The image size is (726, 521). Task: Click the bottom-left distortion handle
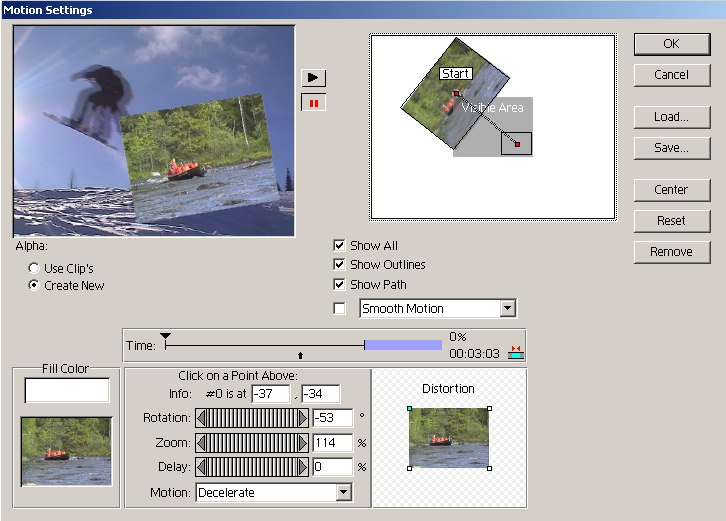point(409,468)
